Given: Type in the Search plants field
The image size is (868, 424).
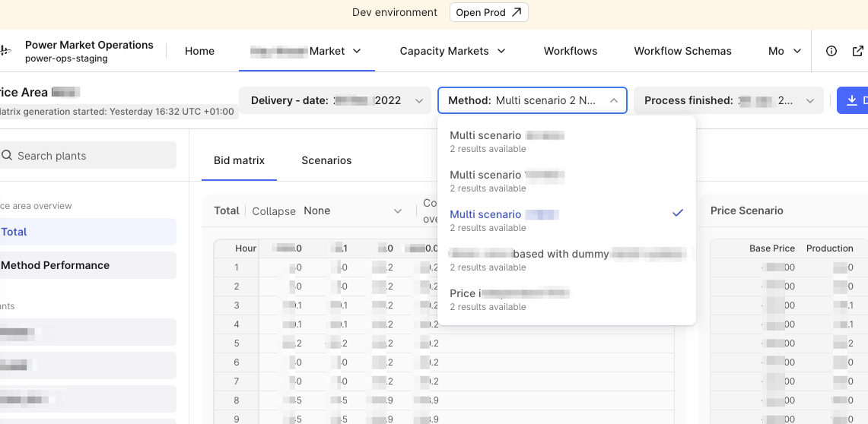Looking at the screenshot, I should point(91,156).
